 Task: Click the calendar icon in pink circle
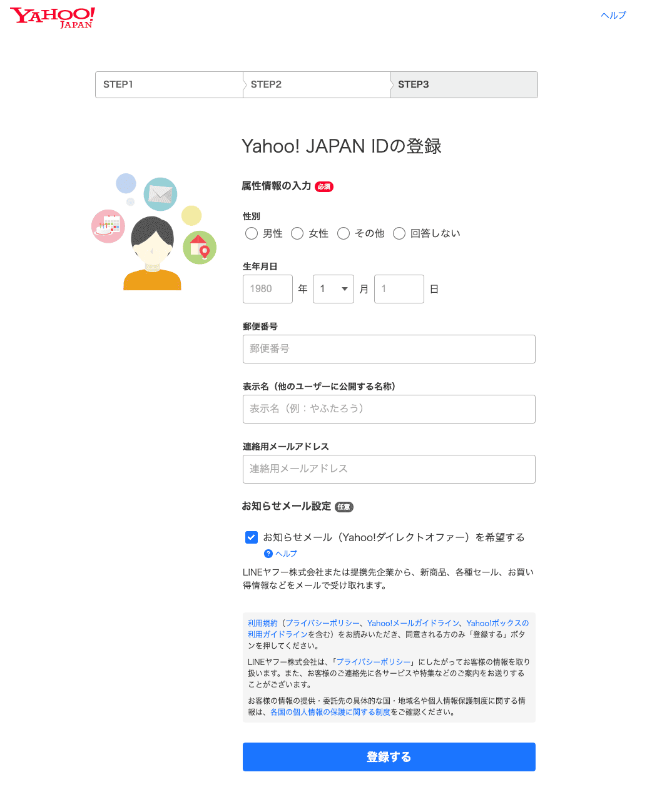[108, 226]
